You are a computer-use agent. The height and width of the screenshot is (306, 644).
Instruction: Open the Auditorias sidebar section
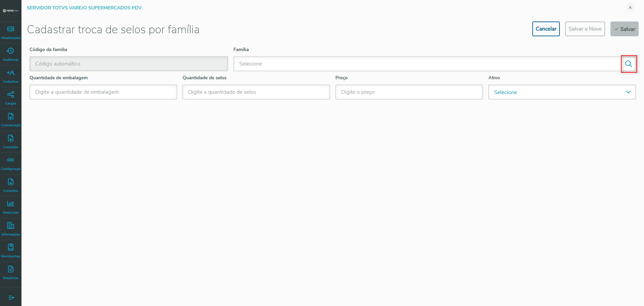click(11, 54)
